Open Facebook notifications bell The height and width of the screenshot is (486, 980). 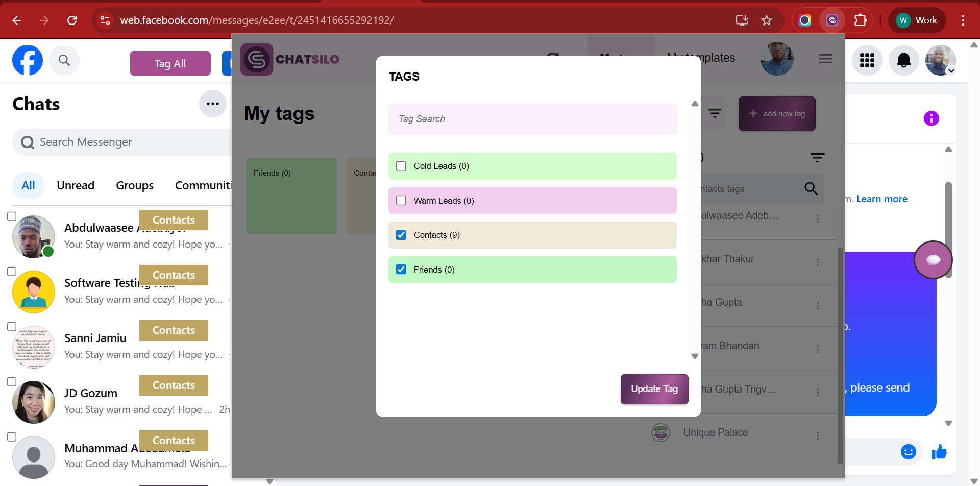[904, 60]
